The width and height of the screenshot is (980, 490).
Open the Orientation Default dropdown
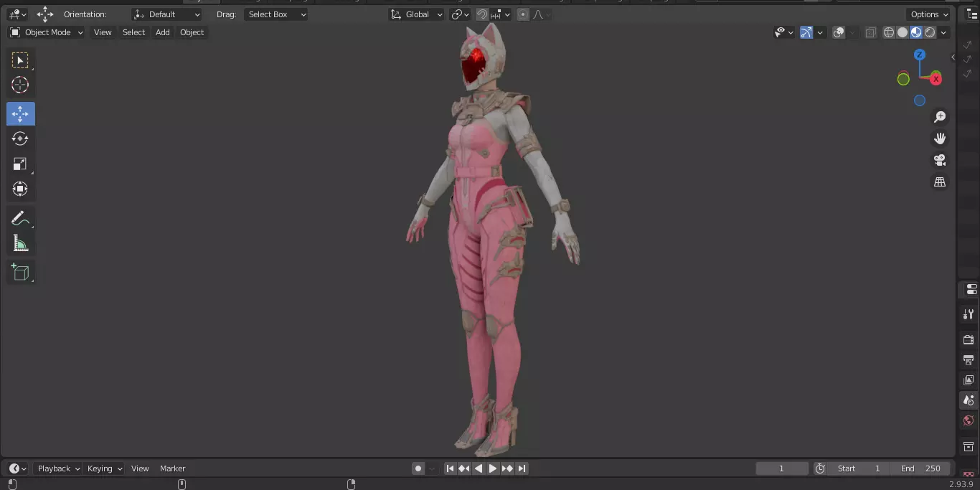tap(167, 14)
